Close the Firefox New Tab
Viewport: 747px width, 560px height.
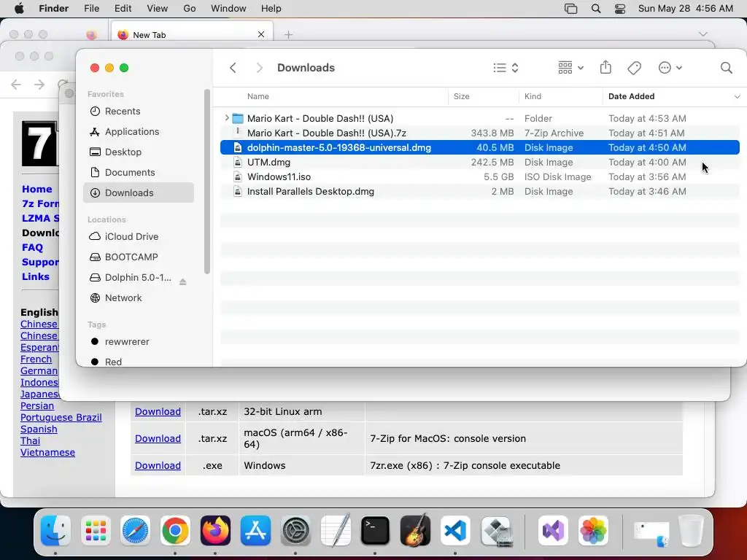[261, 34]
